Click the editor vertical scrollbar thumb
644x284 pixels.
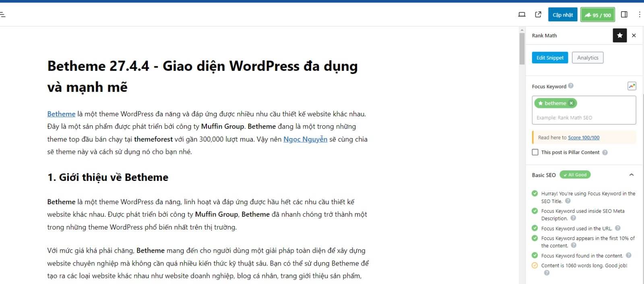[x=522, y=48]
